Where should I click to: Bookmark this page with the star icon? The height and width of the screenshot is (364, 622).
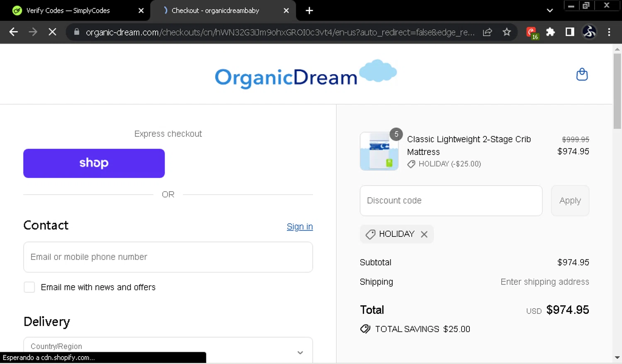pyautogui.click(x=507, y=32)
